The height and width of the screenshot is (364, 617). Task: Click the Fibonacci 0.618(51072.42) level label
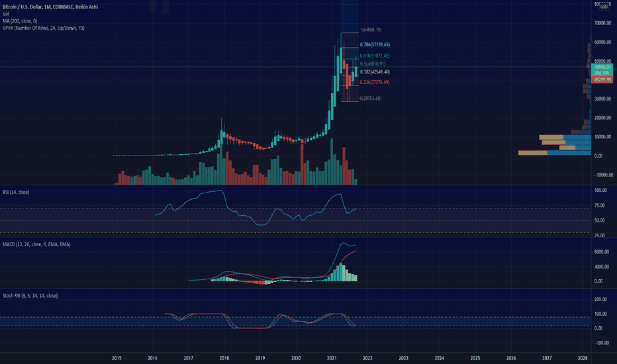[x=375, y=56]
